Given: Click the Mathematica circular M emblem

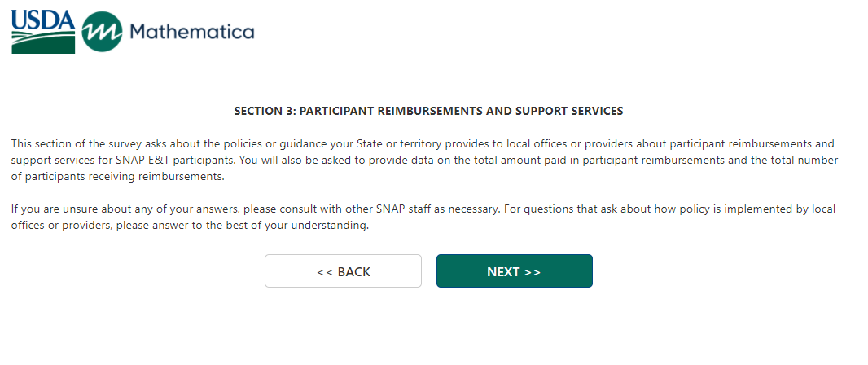Looking at the screenshot, I should (x=102, y=32).
